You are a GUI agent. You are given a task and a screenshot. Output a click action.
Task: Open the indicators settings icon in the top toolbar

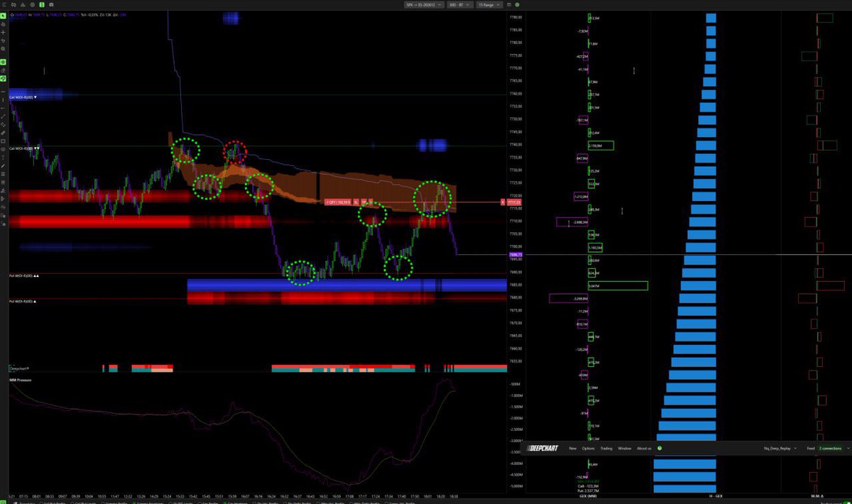point(13,4)
